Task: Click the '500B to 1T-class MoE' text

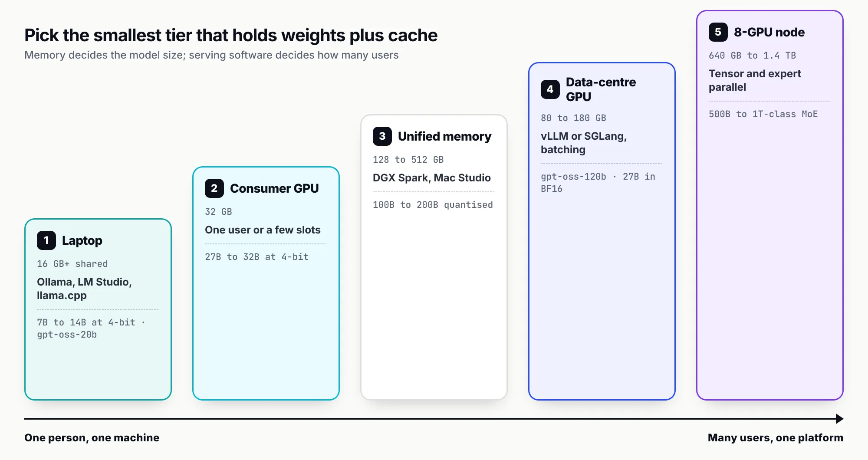Action: pos(763,114)
